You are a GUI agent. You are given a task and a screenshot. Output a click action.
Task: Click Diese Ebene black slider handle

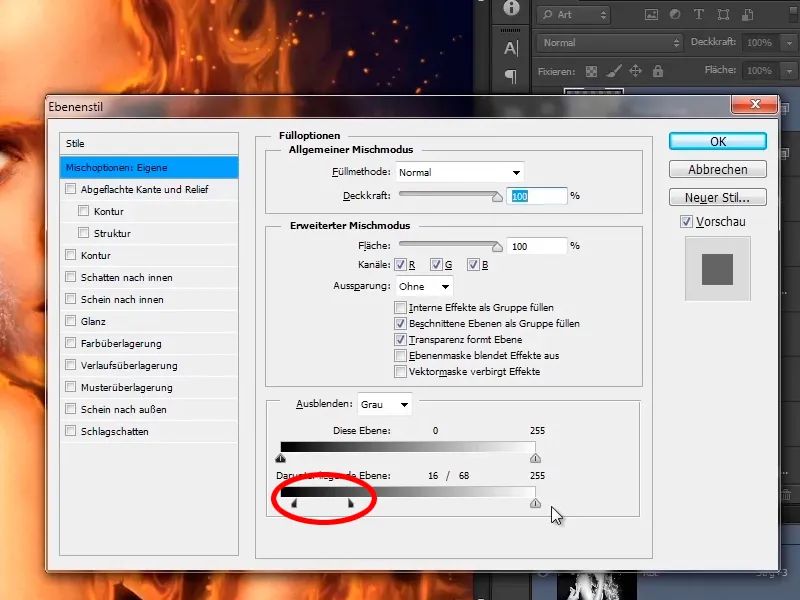(281, 458)
